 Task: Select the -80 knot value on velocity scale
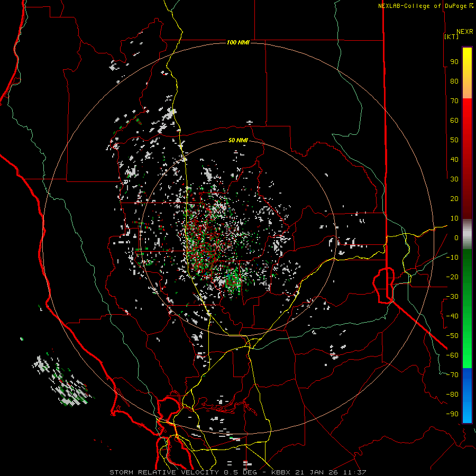click(x=452, y=395)
